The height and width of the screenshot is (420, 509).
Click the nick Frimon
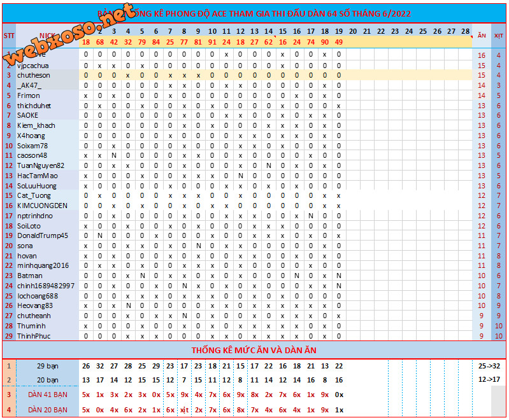(28, 95)
